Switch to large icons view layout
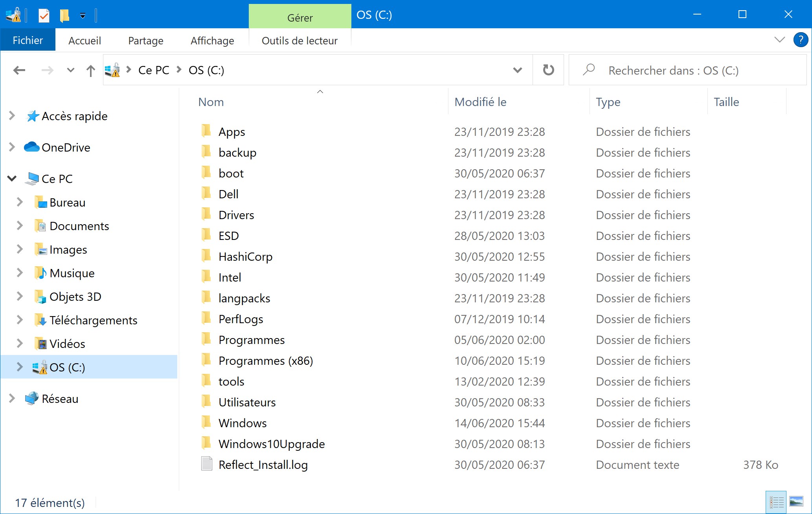 (796, 502)
